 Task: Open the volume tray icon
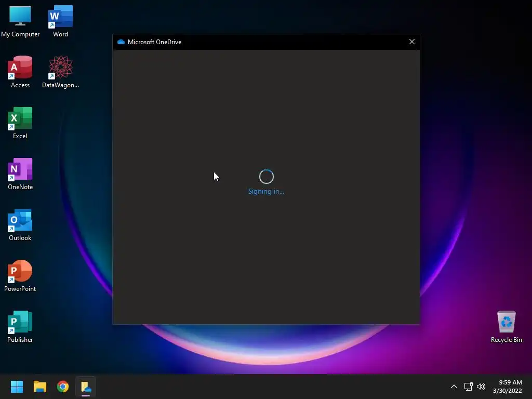coord(481,387)
